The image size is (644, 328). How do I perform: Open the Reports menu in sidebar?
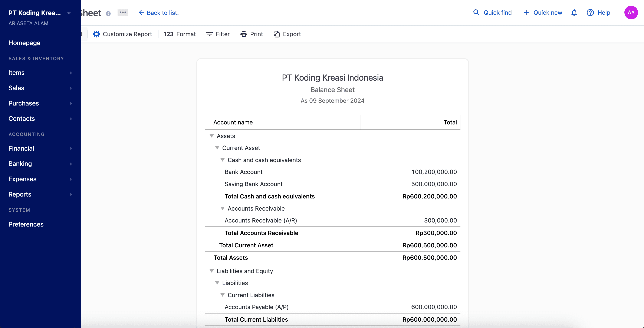(20, 194)
